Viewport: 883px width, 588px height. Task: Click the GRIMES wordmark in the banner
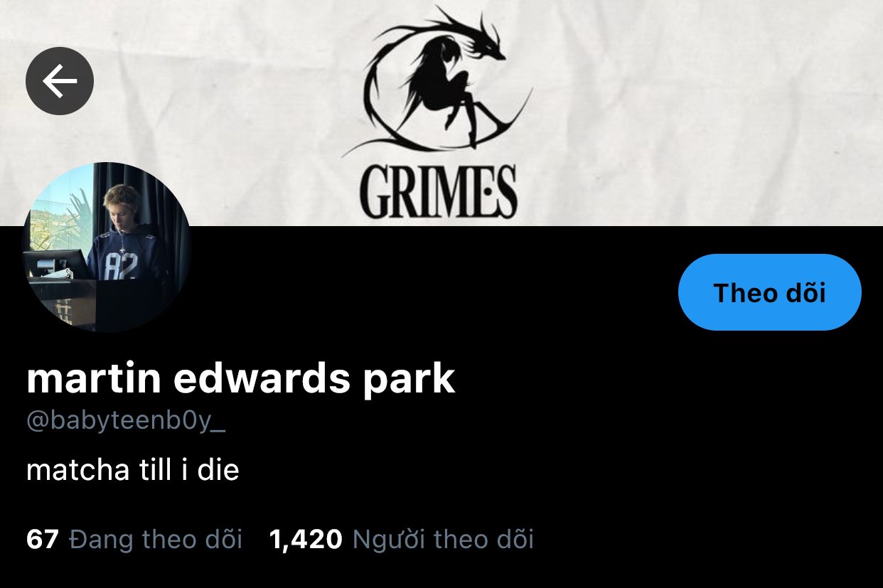tap(438, 191)
